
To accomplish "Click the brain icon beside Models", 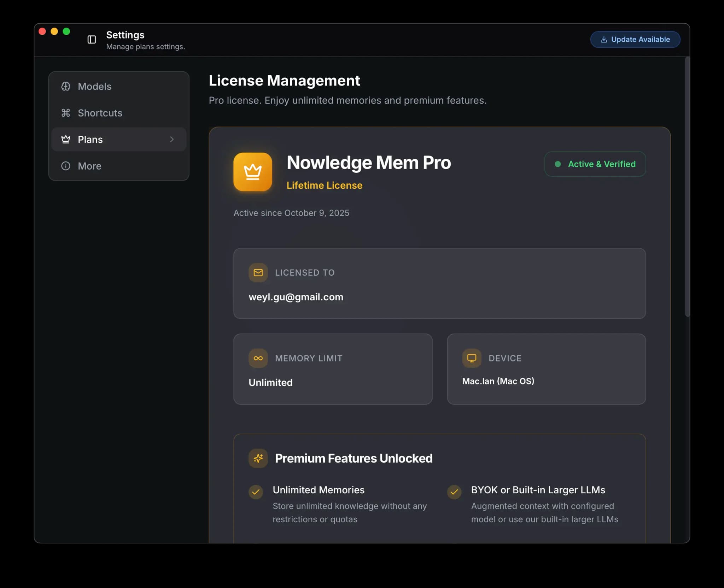I will 66,87.
